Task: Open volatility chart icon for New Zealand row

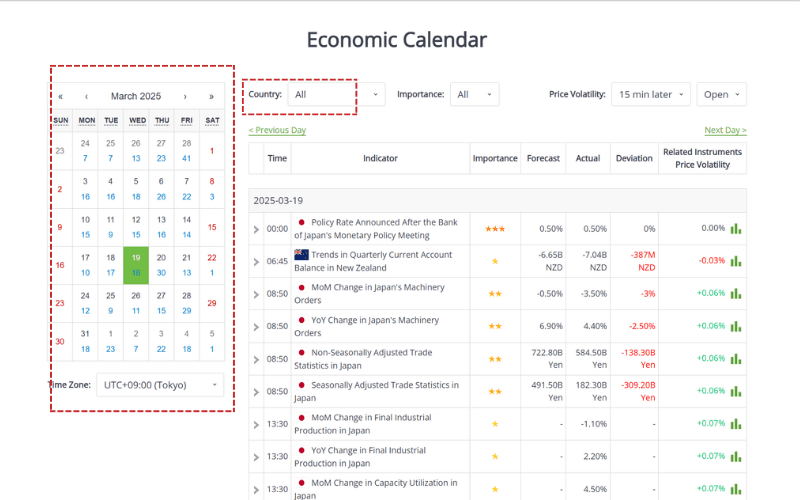Action: (736, 261)
